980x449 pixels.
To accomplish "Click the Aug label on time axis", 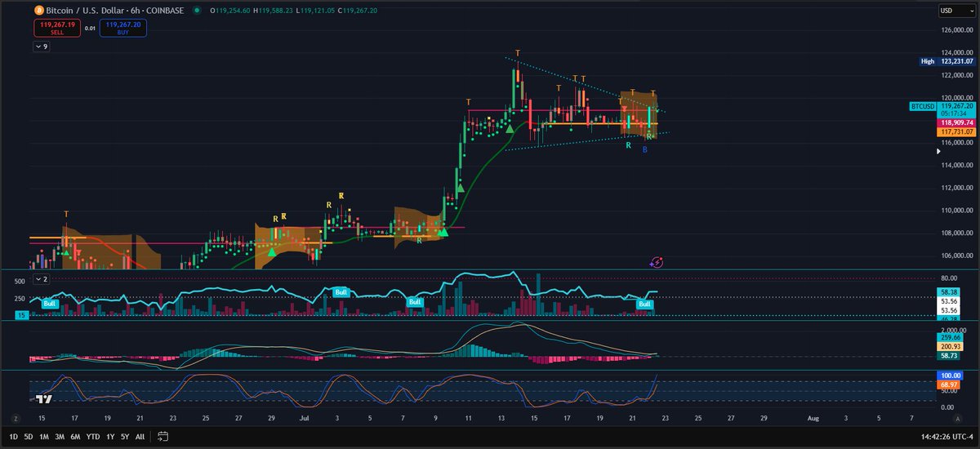I will coord(813,417).
